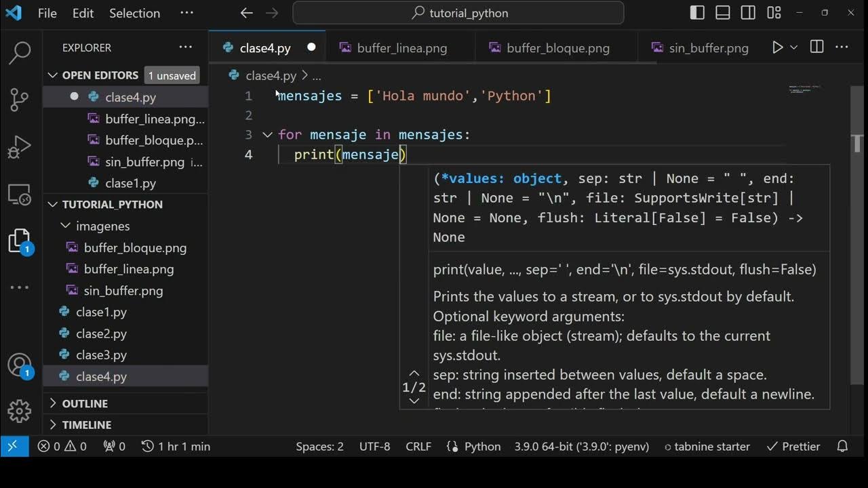Switch to buffer_linea.png tab

click(401, 47)
